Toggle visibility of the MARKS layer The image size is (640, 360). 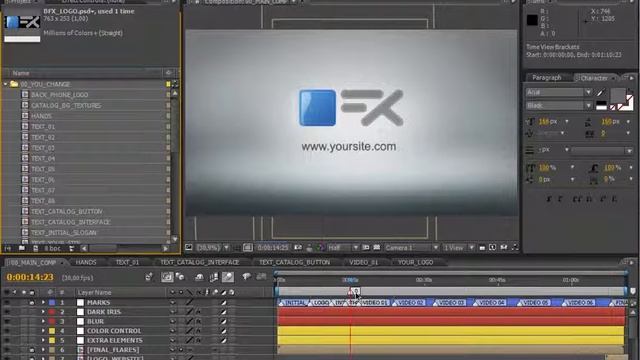pos(7,302)
